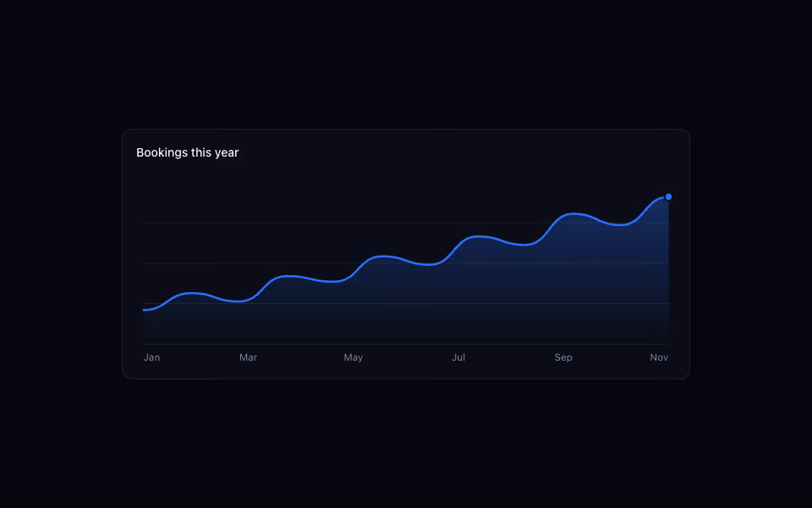The image size is (812, 508).
Task: Click the May axis label
Action: [354, 357]
